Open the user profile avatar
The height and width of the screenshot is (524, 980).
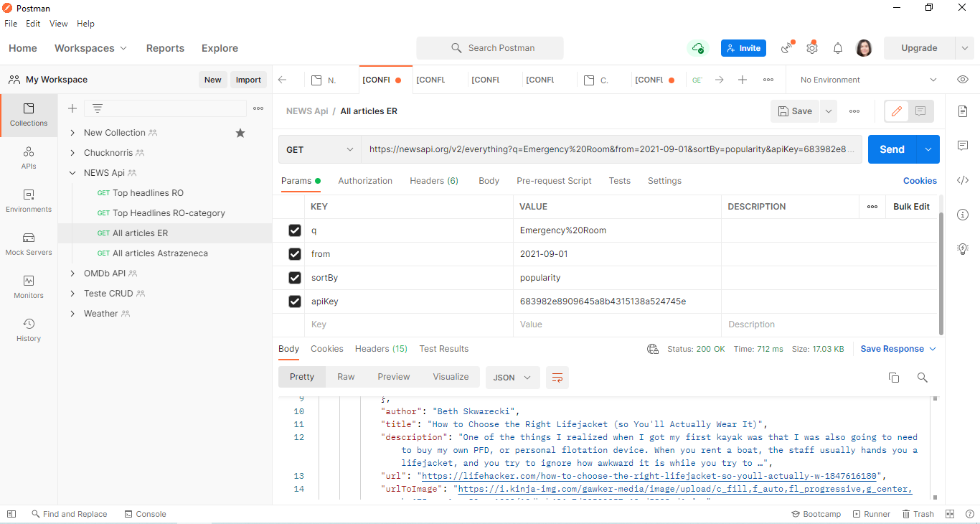[x=864, y=48]
